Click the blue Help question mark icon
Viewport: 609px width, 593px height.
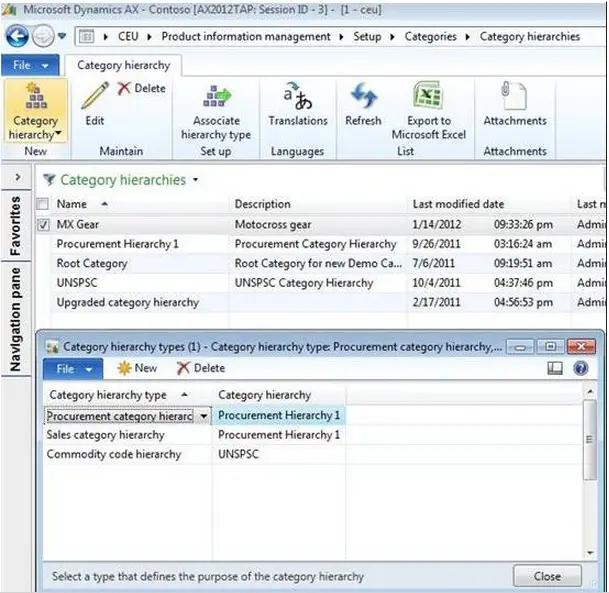(580, 368)
